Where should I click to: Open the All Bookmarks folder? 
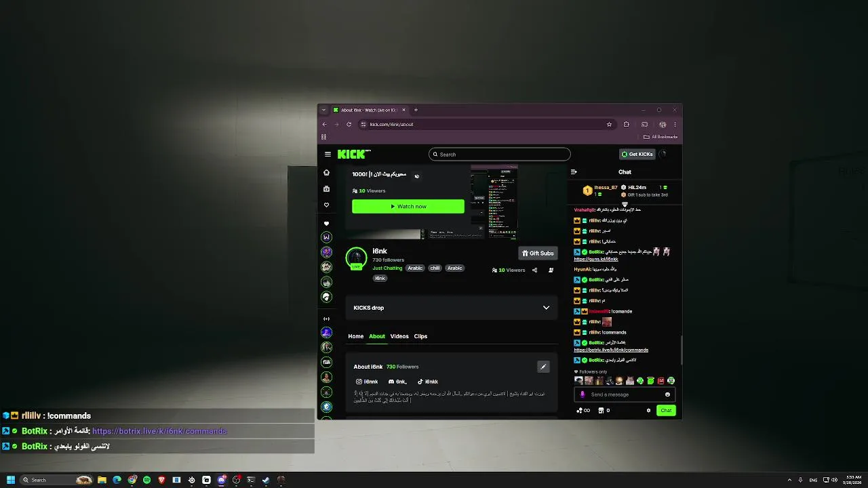[x=661, y=137]
